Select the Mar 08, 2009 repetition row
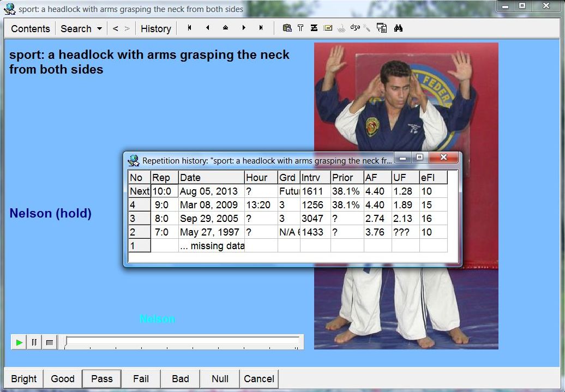Image resolution: width=565 pixels, height=392 pixels. [208, 205]
